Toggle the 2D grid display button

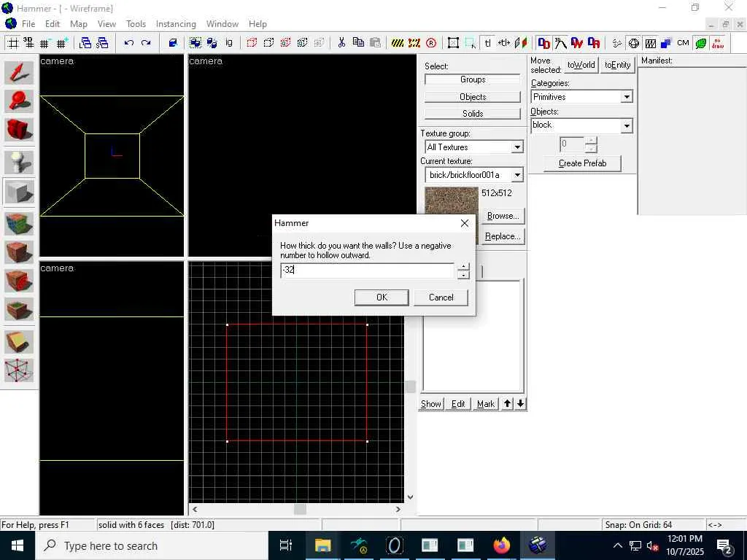point(13,43)
